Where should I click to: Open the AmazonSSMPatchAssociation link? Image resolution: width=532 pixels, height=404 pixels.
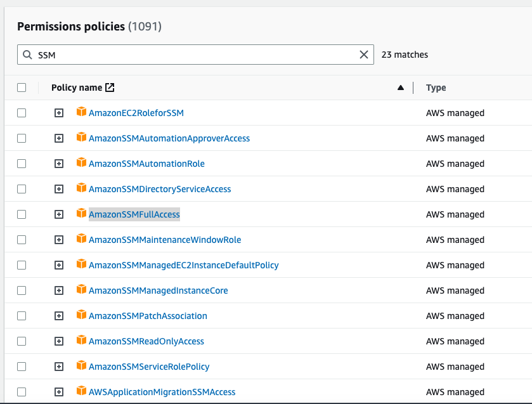click(148, 316)
